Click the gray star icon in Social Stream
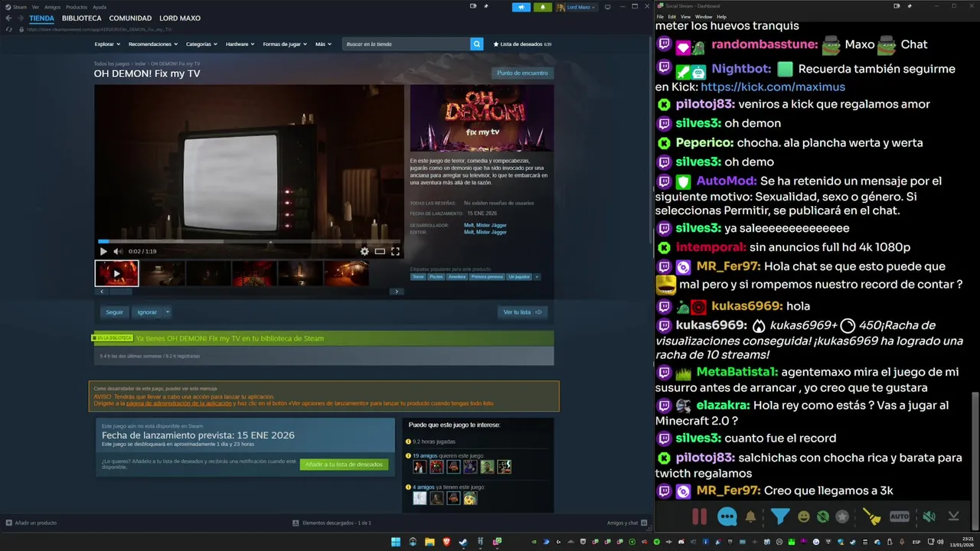The height and width of the screenshot is (551, 980). [842, 517]
